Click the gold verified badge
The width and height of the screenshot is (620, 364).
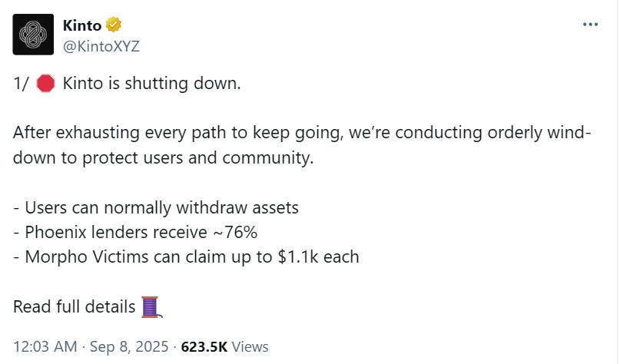tap(114, 25)
